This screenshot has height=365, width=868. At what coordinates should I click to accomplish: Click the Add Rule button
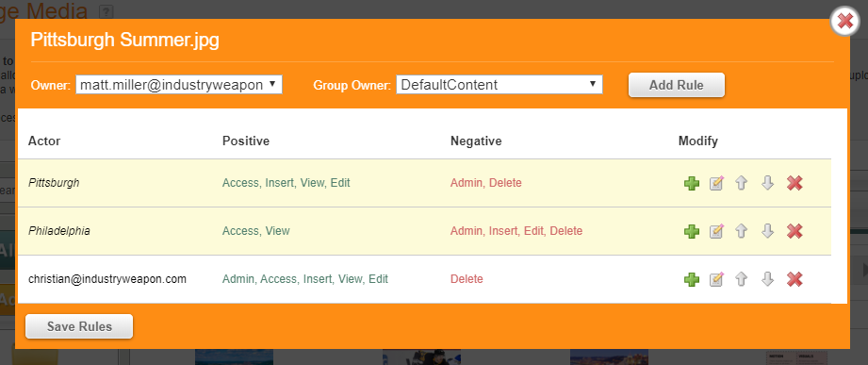tap(676, 85)
